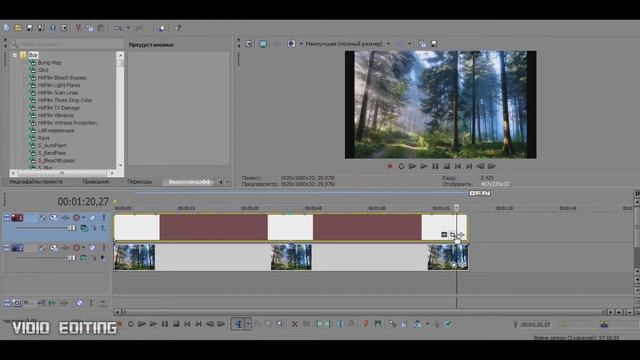Undo the last action using the toolbar arrow

coord(118,28)
